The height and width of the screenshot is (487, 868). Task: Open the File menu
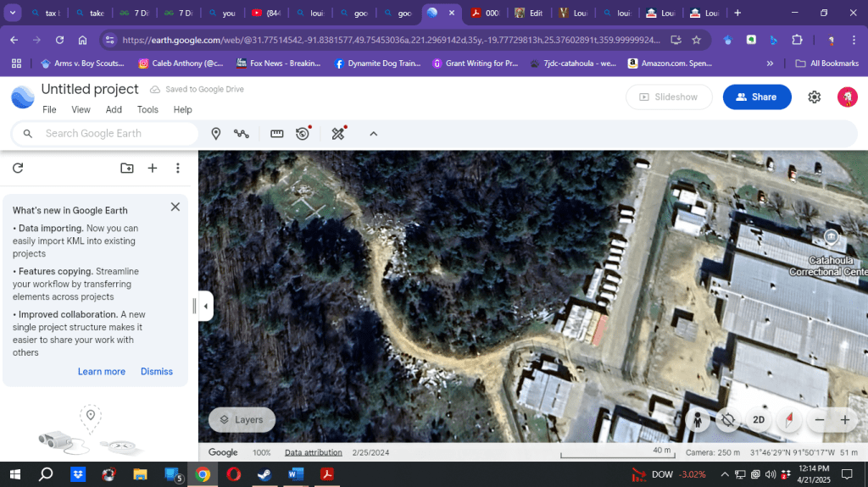tap(49, 109)
